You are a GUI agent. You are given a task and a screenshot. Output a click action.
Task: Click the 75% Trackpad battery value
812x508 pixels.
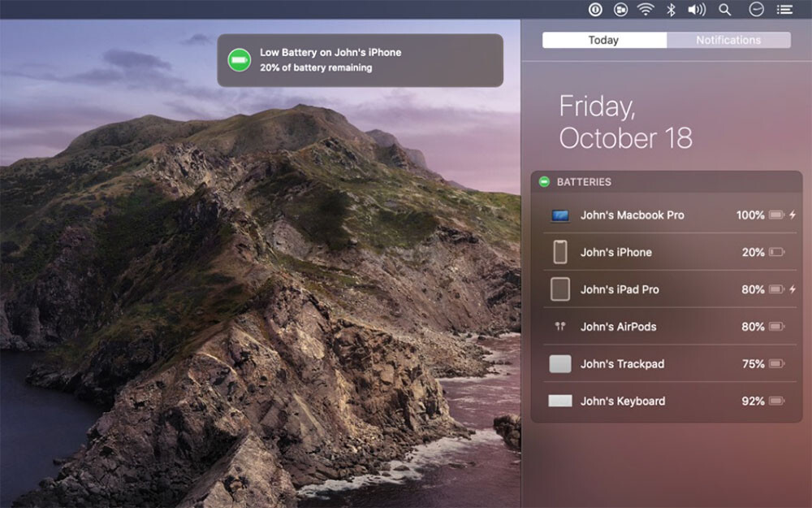753,364
